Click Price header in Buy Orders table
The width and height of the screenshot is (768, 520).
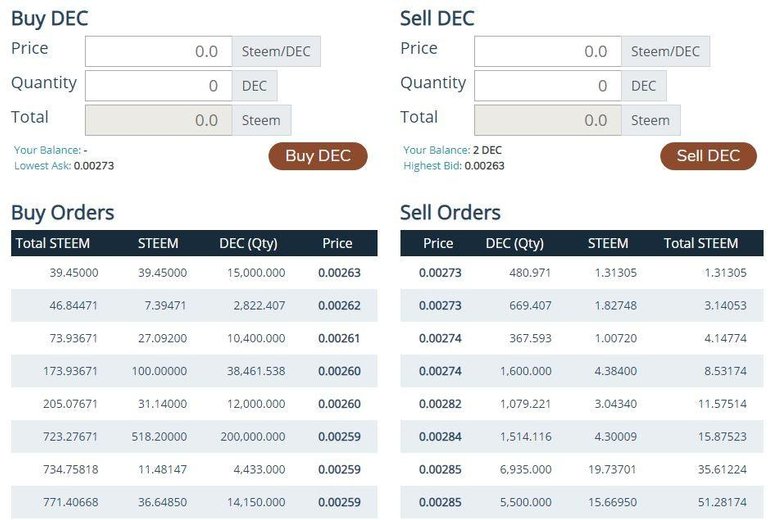[x=337, y=243]
